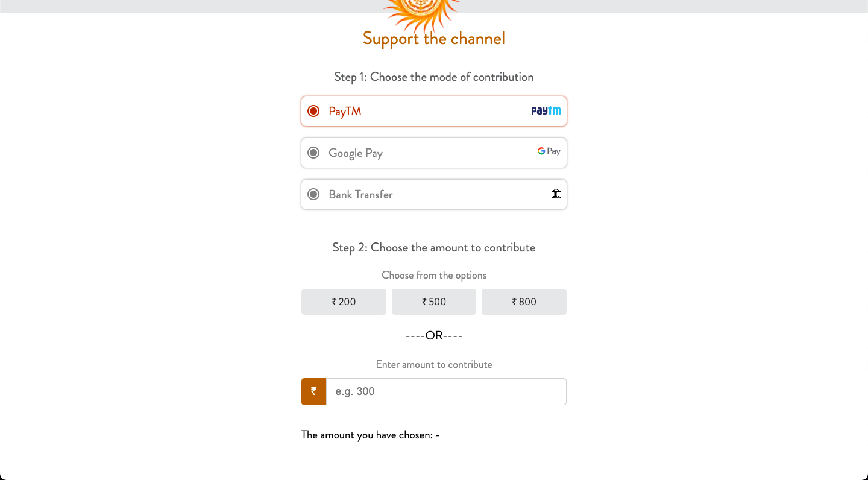
Task: Click the PayTM option label text
Action: pyautogui.click(x=345, y=112)
